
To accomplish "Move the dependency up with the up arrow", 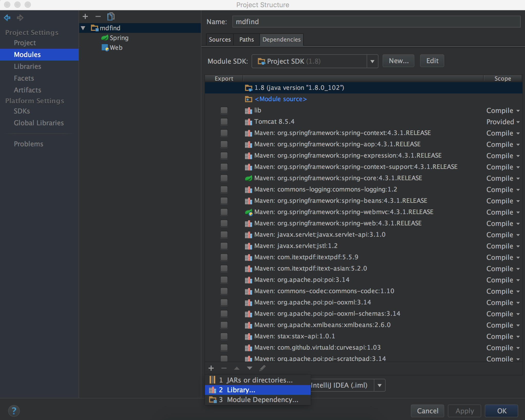I will coord(237,368).
